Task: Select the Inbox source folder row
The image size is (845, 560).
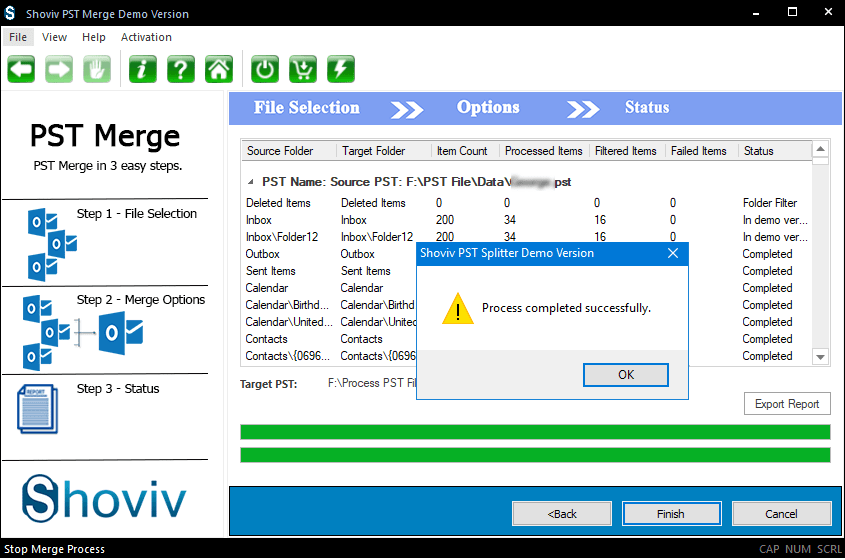Action: click(259, 220)
